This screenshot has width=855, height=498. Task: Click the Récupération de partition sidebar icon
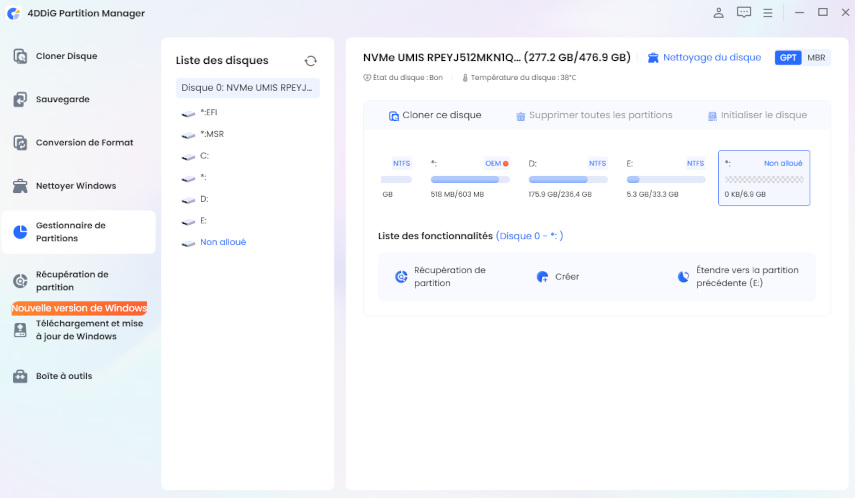20,281
